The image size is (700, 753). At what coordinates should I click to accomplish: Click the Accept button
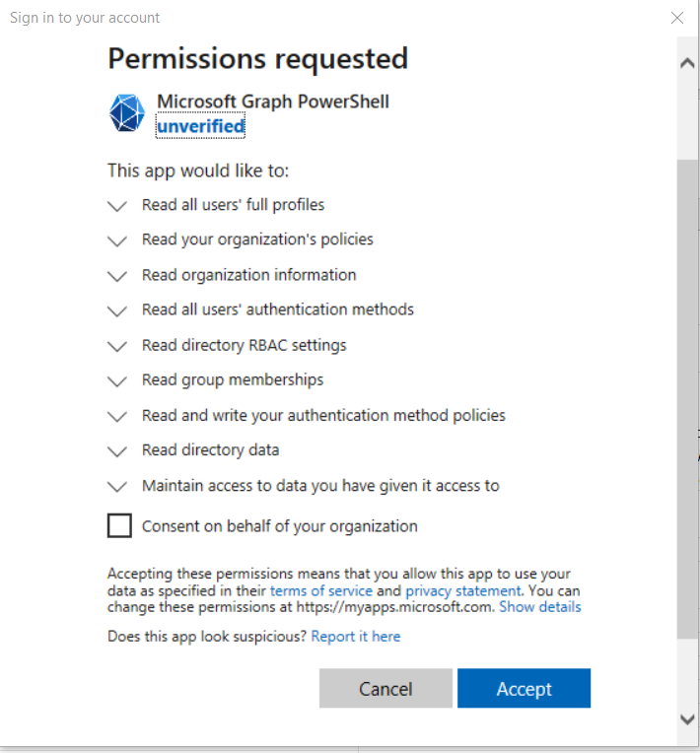point(525,688)
